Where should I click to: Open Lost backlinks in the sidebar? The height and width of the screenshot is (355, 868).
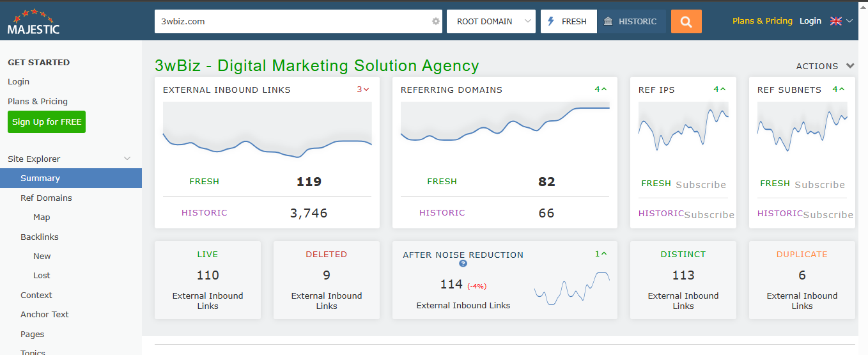42,276
